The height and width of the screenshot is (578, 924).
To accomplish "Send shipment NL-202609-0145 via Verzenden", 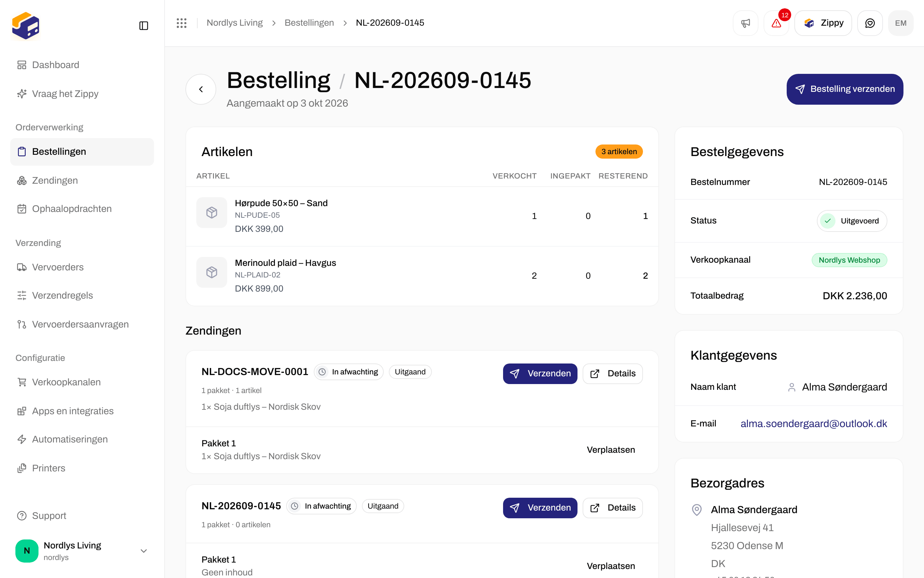I will pyautogui.click(x=540, y=508).
